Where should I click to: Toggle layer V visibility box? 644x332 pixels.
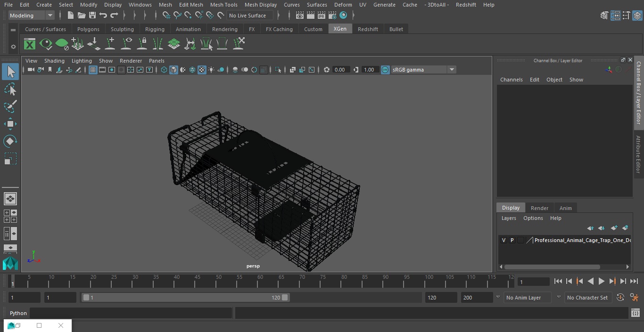tap(504, 240)
